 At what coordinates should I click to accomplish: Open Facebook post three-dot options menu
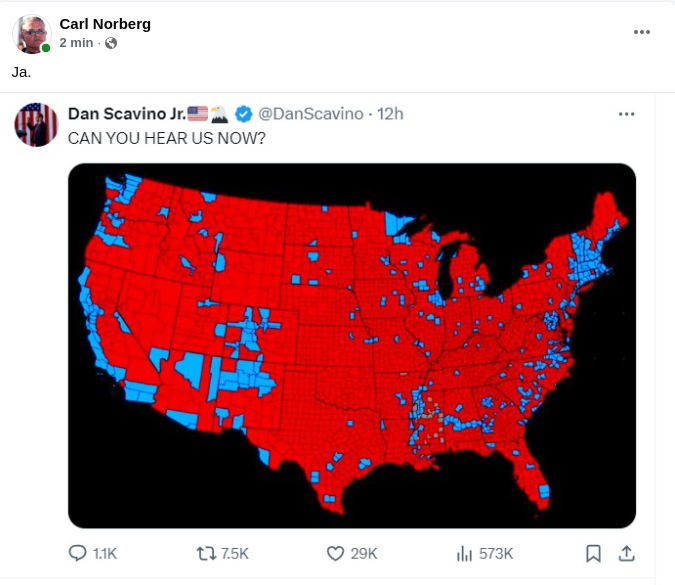642,32
